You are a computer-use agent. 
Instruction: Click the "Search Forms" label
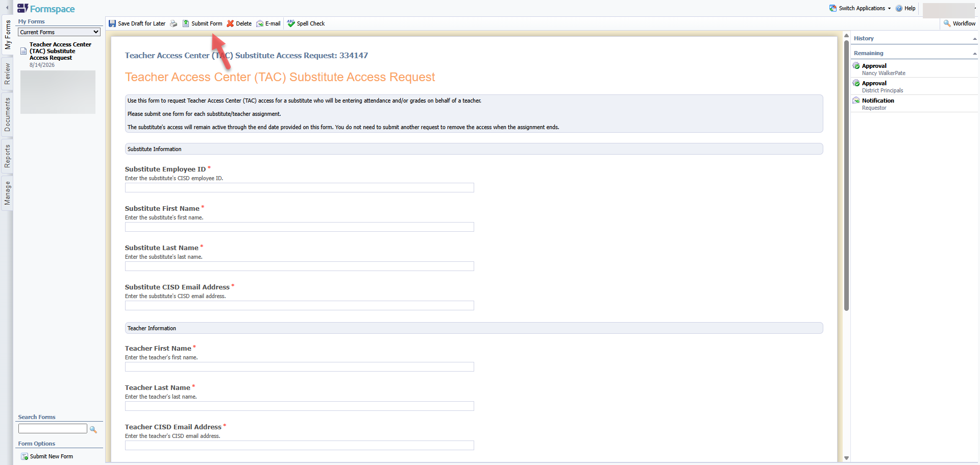pos(37,417)
